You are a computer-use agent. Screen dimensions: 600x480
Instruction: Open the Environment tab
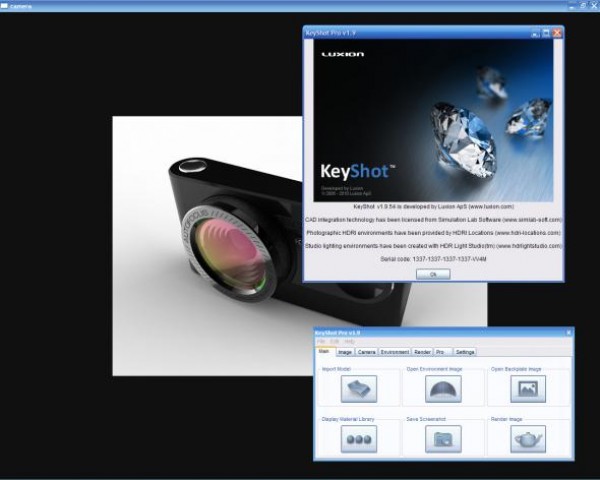[x=395, y=352]
